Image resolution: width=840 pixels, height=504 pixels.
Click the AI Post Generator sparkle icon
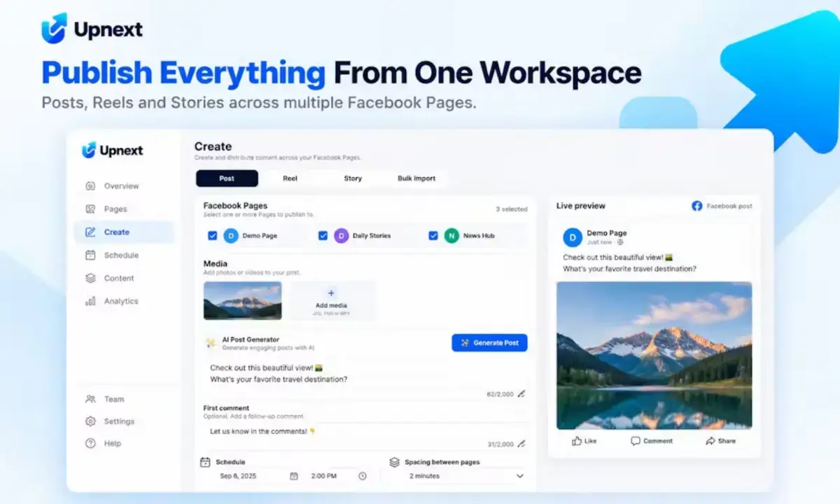pyautogui.click(x=211, y=343)
